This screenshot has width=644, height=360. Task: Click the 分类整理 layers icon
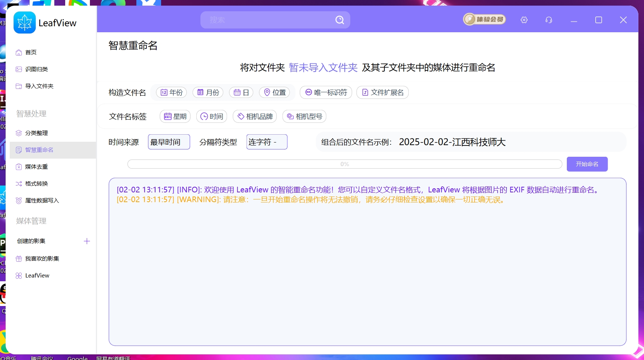click(x=19, y=133)
